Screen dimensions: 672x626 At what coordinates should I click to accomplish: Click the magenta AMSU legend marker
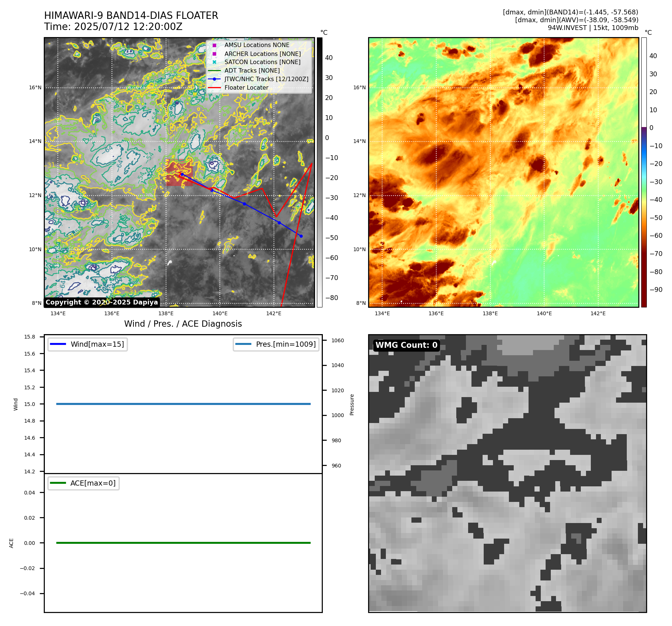click(214, 45)
